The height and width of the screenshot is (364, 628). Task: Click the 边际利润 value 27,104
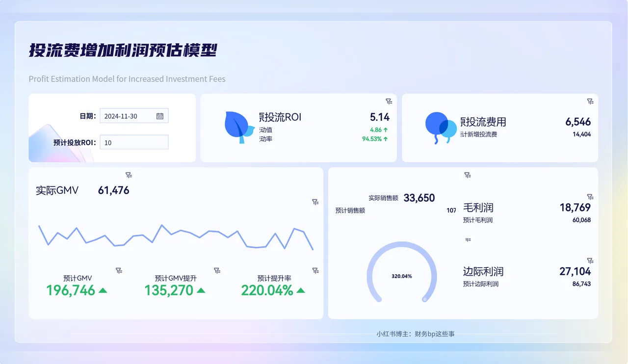point(576,271)
